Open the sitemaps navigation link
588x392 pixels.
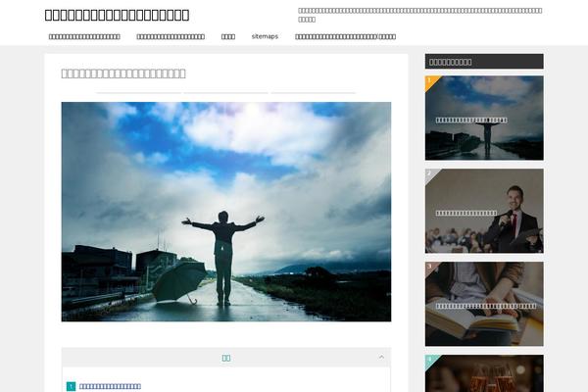265,36
